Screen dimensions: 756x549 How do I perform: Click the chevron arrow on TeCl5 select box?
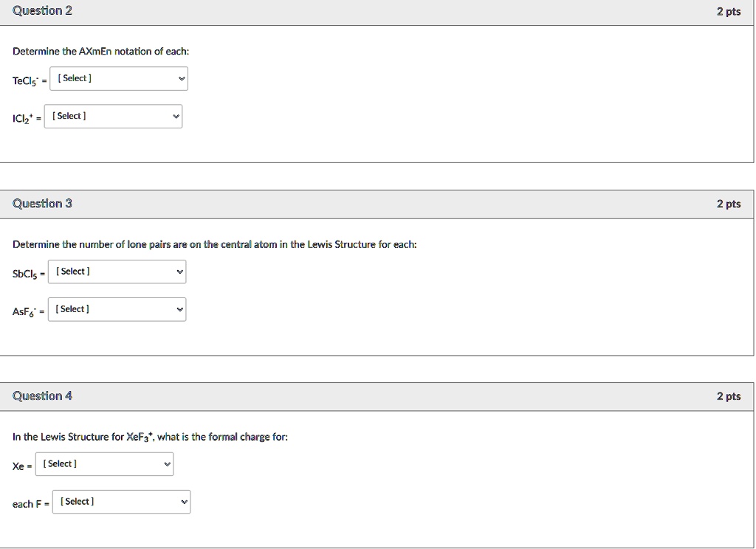point(182,78)
